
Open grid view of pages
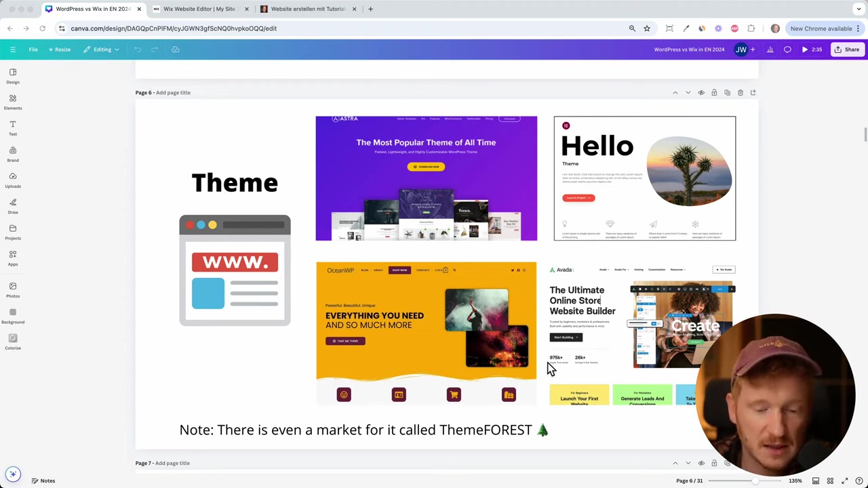[x=830, y=481]
